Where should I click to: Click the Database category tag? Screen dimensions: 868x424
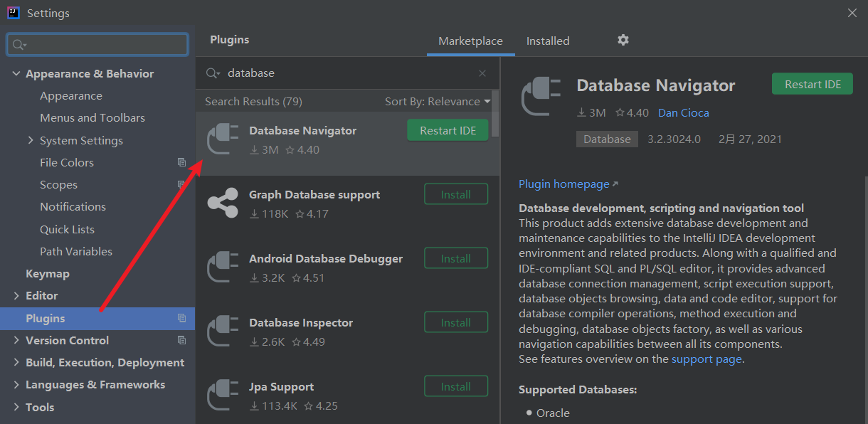607,139
